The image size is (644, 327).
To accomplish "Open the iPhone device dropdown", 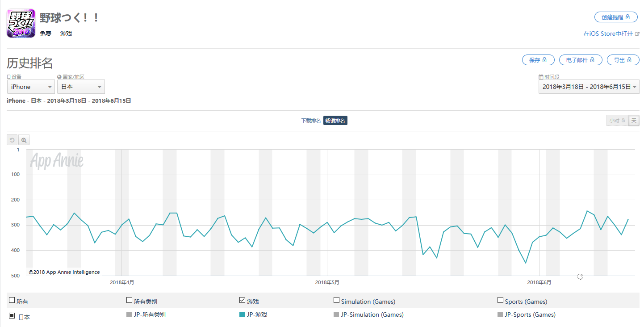I will (31, 87).
